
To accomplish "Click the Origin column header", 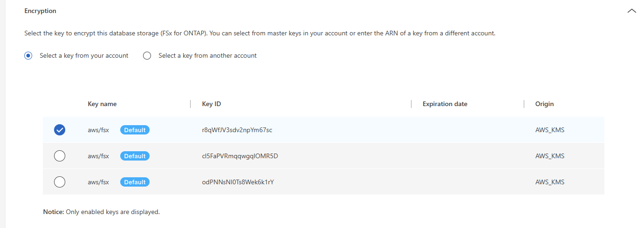I will tap(544, 104).
